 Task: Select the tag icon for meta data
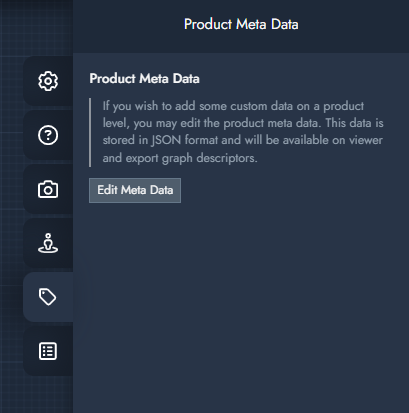pos(48,297)
